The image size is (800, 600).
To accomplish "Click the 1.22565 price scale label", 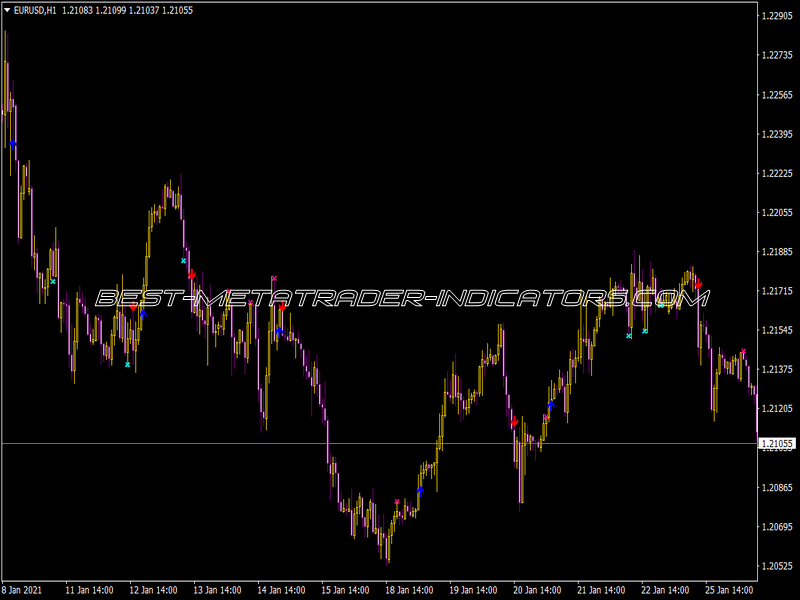I will 777,95.
